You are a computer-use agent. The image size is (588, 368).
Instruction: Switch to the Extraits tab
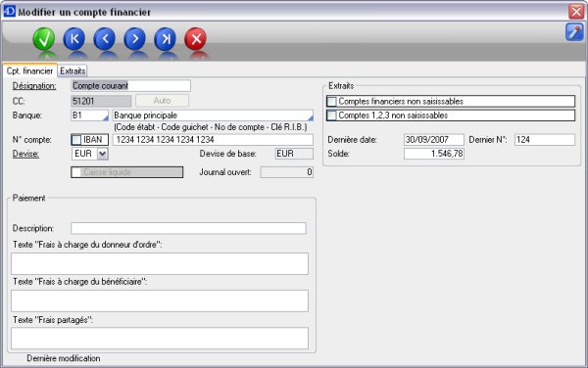pyautogui.click(x=73, y=70)
